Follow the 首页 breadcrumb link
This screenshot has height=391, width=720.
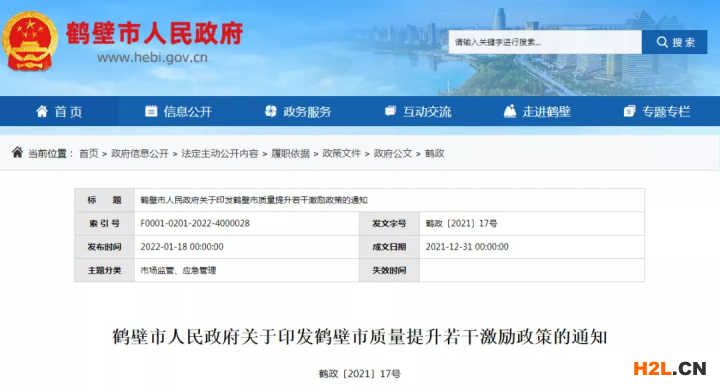pos(89,153)
